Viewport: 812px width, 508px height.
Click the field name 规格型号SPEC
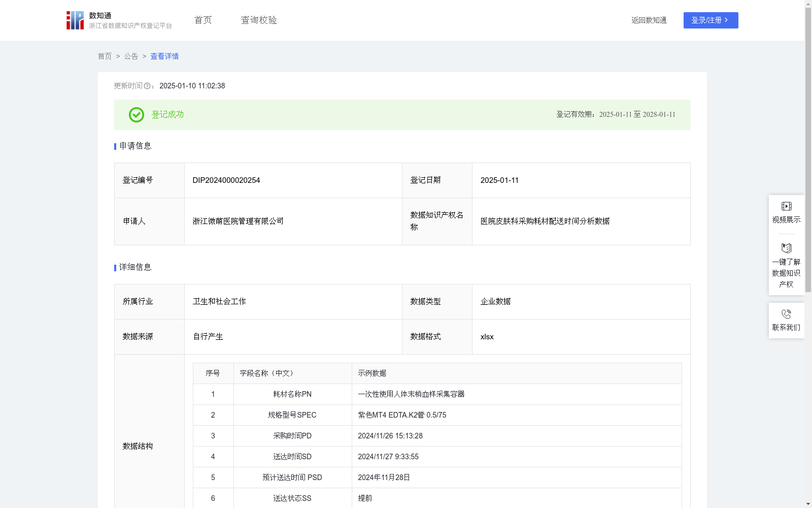click(292, 415)
